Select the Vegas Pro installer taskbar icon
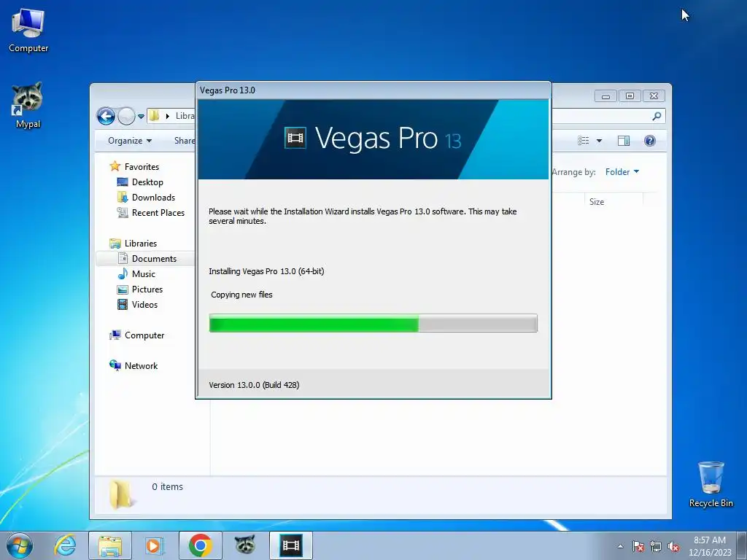 pos(290,545)
